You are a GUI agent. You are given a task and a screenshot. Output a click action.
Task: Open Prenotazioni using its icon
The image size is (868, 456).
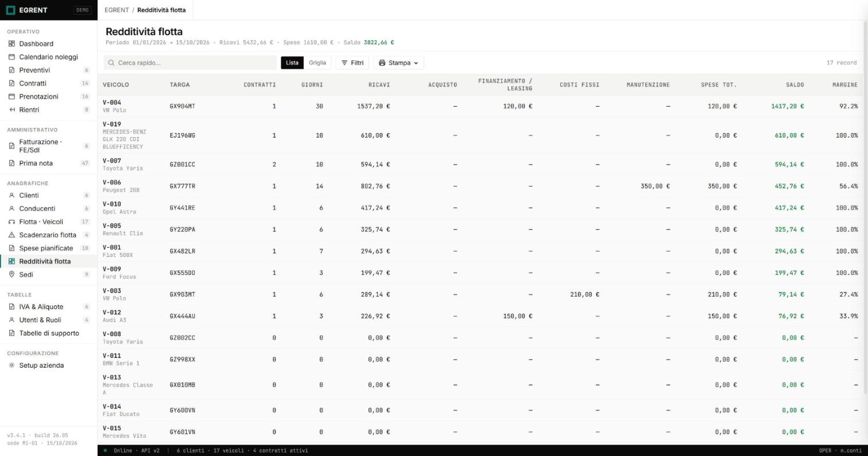point(11,96)
